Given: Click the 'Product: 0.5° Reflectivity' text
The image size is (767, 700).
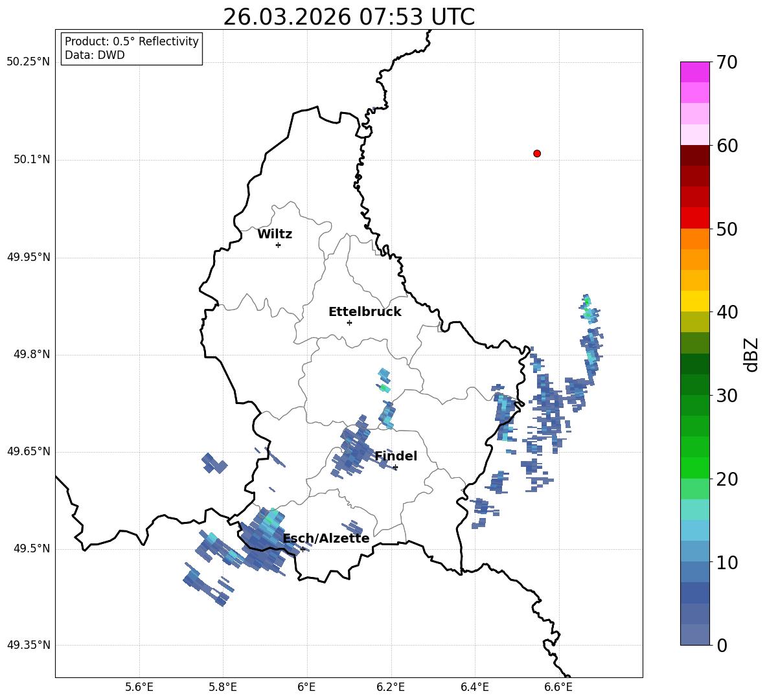Looking at the screenshot, I should click(132, 41).
